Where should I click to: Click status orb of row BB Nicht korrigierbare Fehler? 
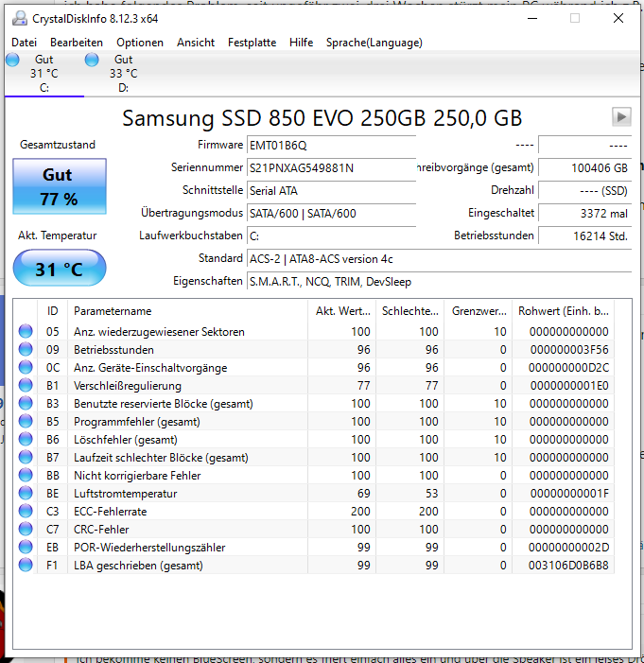(26, 475)
